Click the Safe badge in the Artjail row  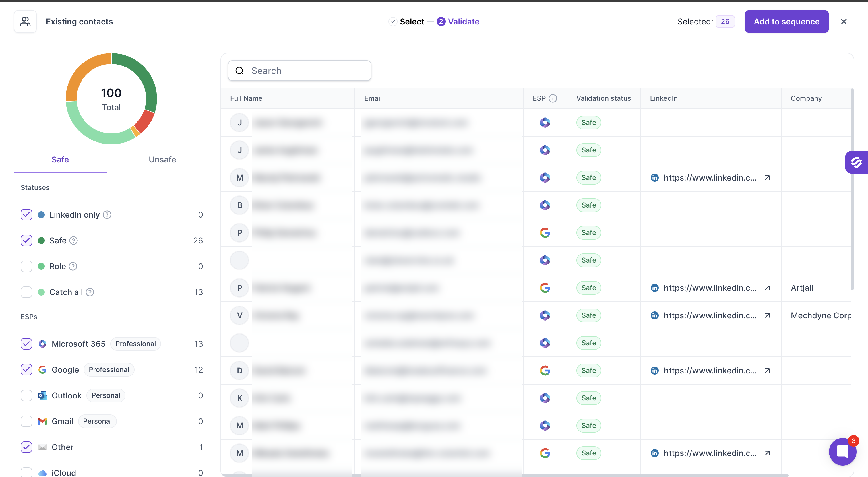[588, 288]
